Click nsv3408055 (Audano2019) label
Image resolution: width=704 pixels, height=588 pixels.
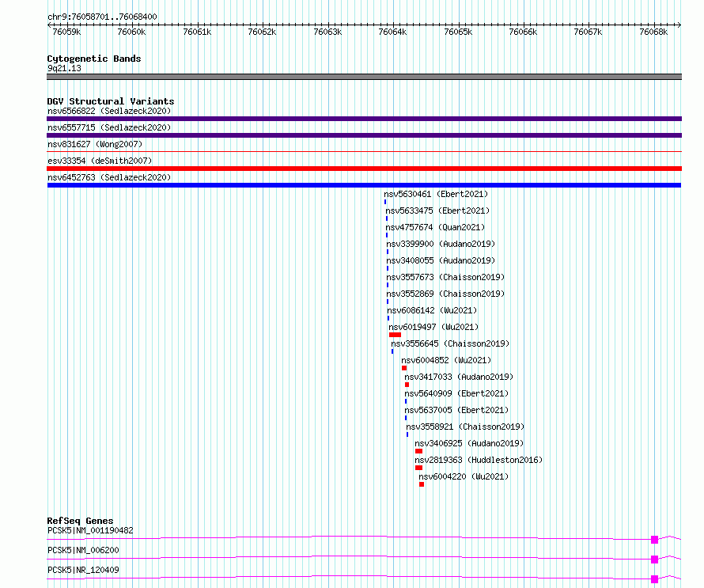coord(441,260)
